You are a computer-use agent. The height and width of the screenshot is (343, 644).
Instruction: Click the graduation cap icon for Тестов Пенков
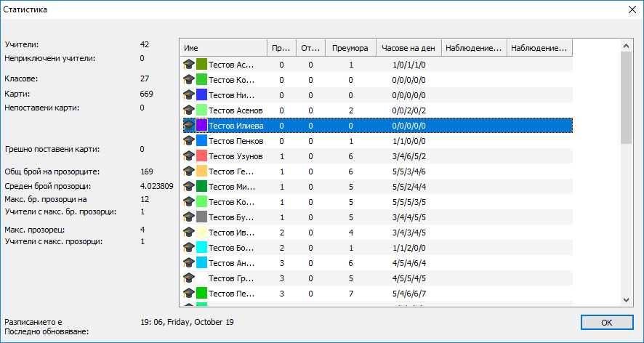[x=189, y=141]
